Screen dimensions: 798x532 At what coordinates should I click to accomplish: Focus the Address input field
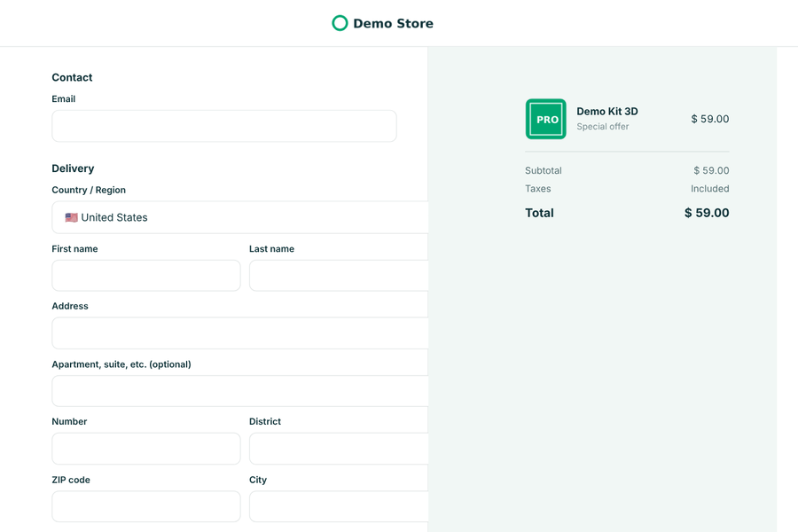(239, 333)
